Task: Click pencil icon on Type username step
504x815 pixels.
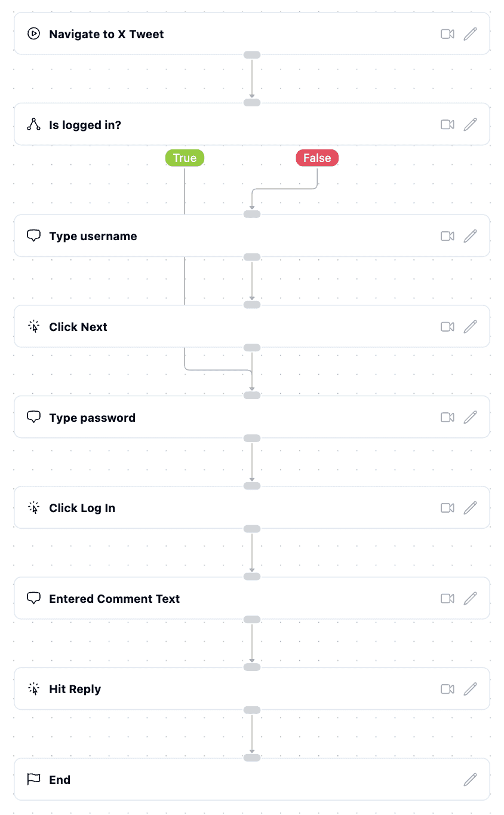Action: (470, 236)
